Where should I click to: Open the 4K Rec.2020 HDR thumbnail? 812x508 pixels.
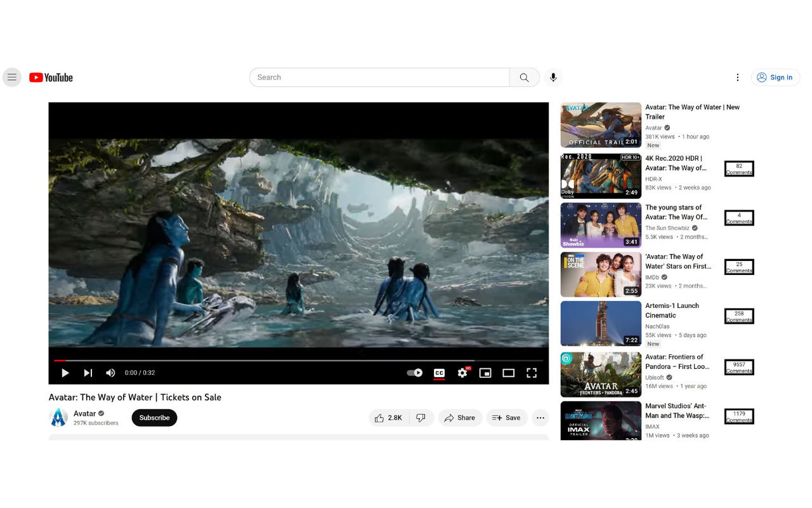point(601,176)
